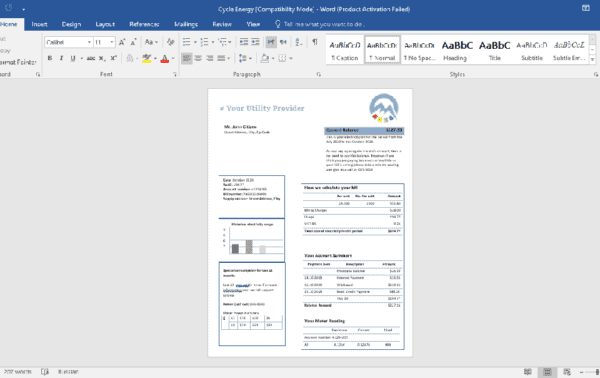Apply the Caption style

pyautogui.click(x=345, y=50)
